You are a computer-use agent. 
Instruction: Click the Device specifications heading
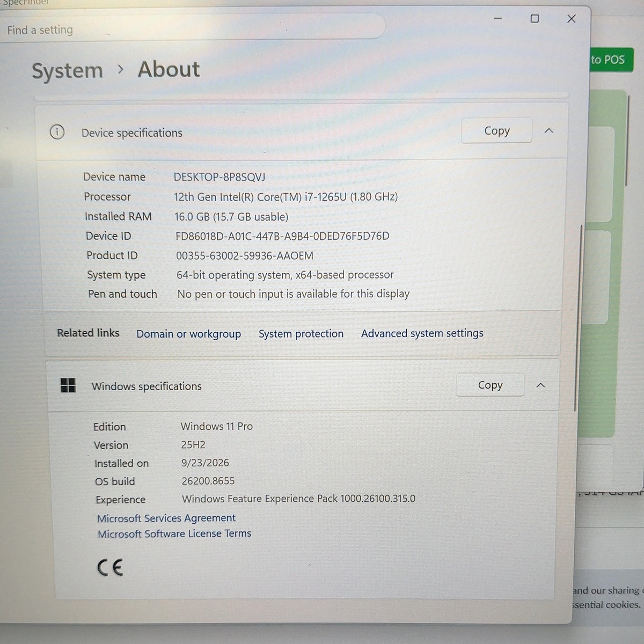132,133
